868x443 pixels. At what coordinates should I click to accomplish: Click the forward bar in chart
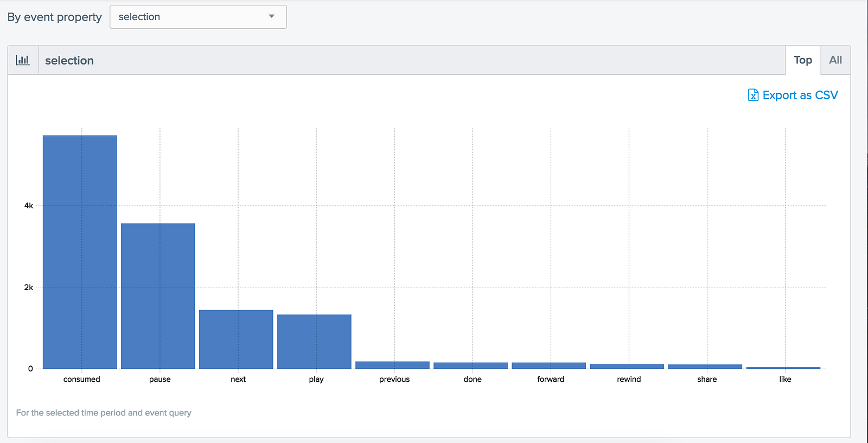(x=548, y=365)
